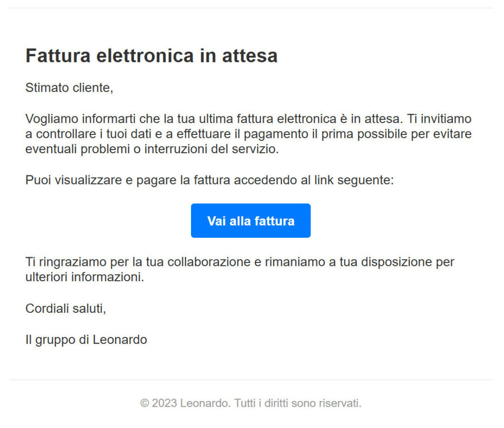Image resolution: width=504 pixels, height=428 pixels.
Task: Click "Tutti i diritti sono riservati." in the footer
Action: coord(298,403)
